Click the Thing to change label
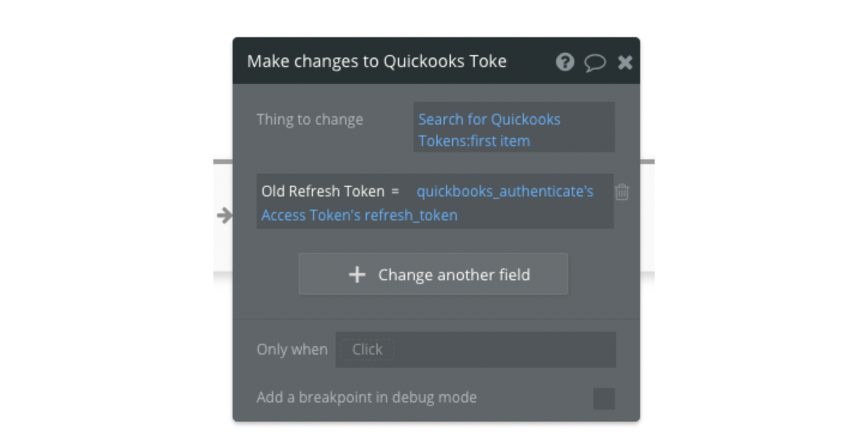868x448 pixels. click(310, 119)
